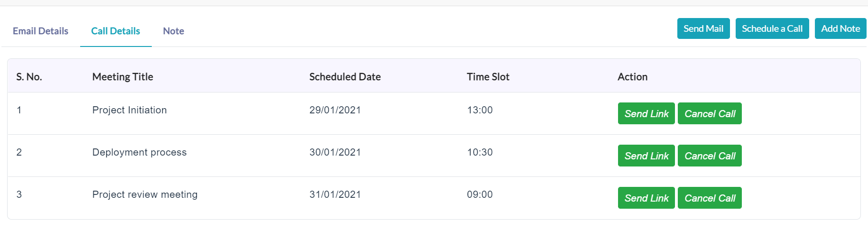Click the Time Slot column header
868x231 pixels.
488,77
